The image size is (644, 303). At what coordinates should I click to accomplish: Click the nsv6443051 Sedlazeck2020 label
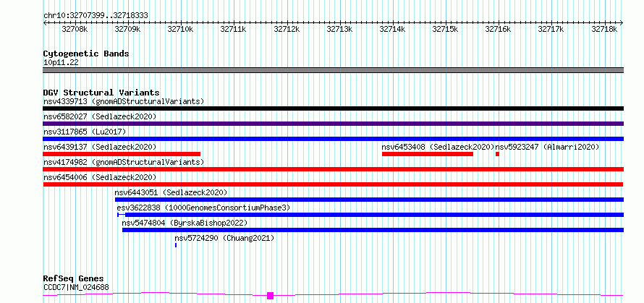pos(171,192)
